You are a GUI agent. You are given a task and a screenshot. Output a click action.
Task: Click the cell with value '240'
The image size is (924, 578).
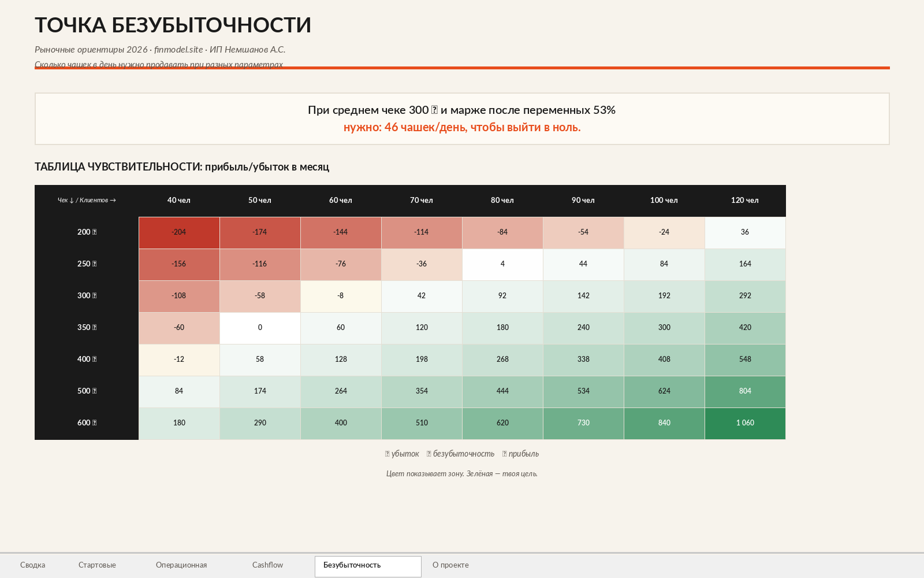pyautogui.click(x=583, y=328)
